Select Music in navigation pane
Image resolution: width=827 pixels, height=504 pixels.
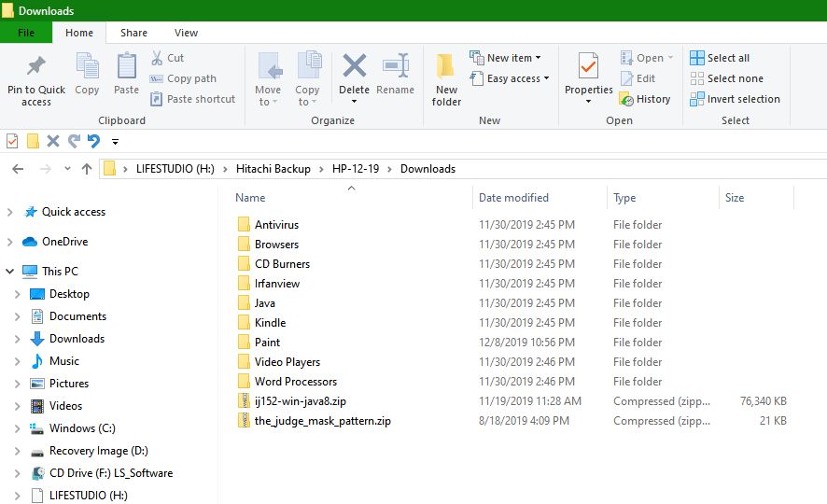tap(63, 361)
